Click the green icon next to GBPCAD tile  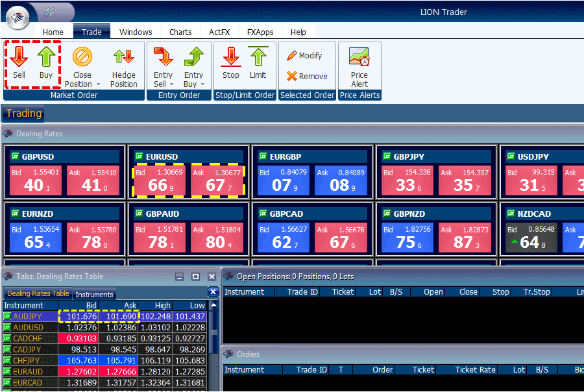tap(263, 214)
